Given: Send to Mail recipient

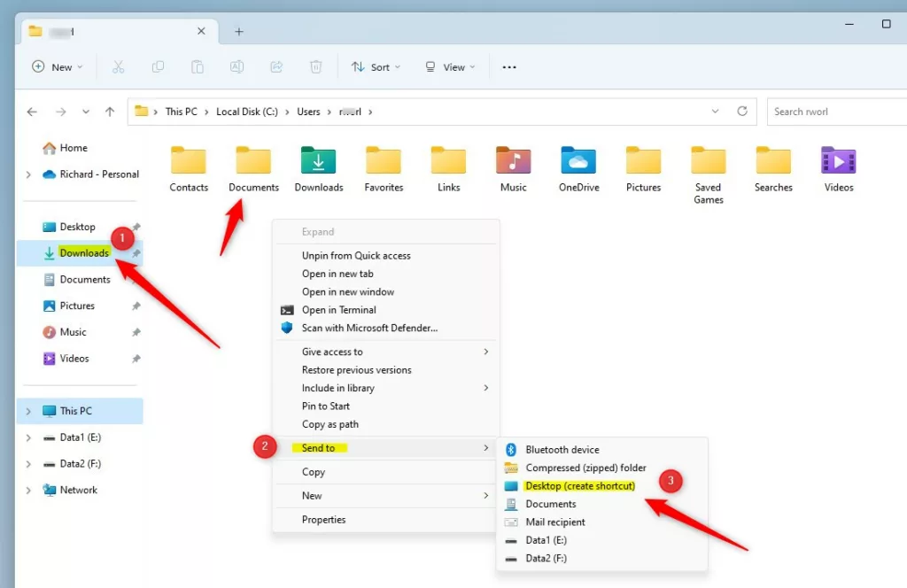Looking at the screenshot, I should tap(601, 522).
